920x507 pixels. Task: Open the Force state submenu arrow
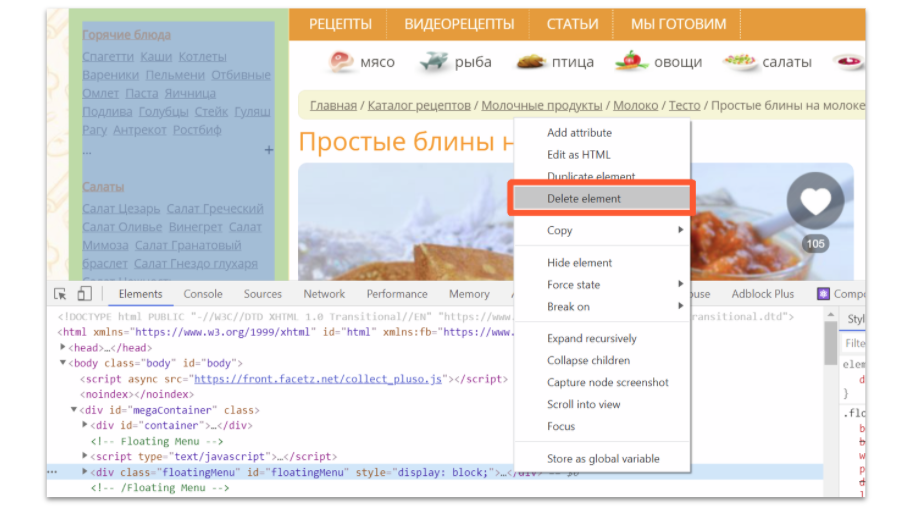(x=680, y=284)
